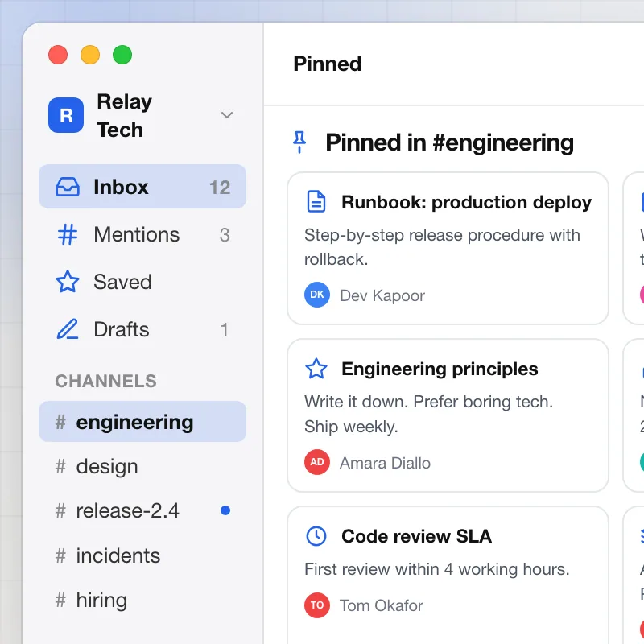The image size is (644, 644).
Task: Click the hash symbol before engineering
Action: (x=60, y=422)
